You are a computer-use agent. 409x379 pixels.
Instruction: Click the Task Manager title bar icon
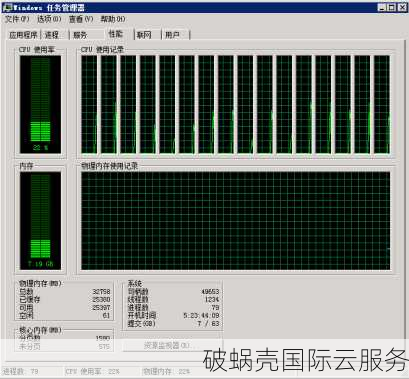(7, 7)
